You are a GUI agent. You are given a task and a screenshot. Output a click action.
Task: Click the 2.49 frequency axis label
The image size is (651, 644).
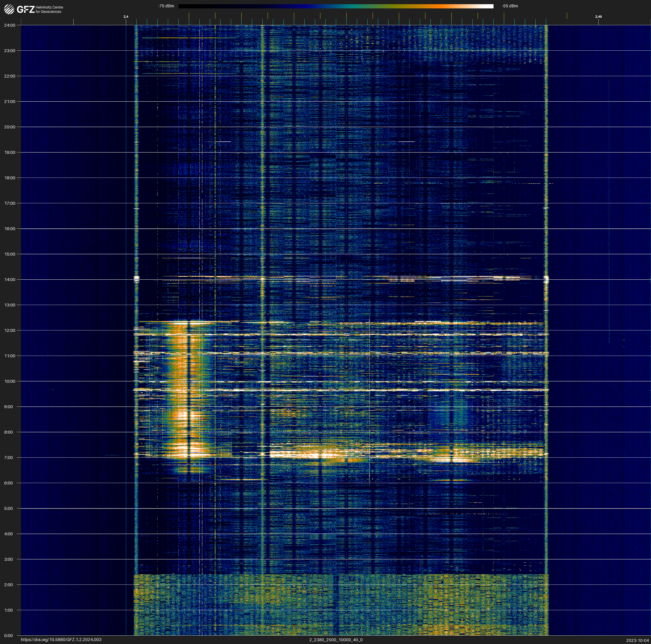point(598,17)
